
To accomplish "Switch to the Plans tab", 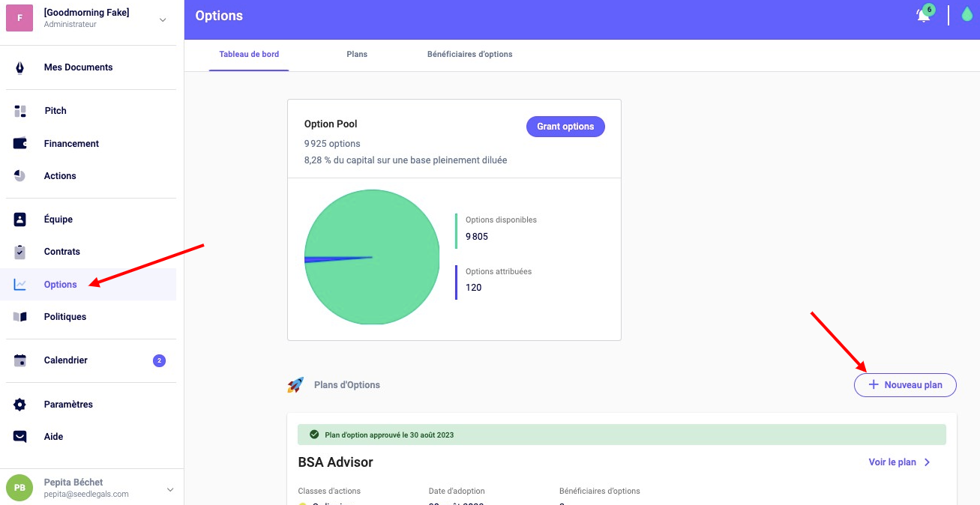I will coord(357,55).
